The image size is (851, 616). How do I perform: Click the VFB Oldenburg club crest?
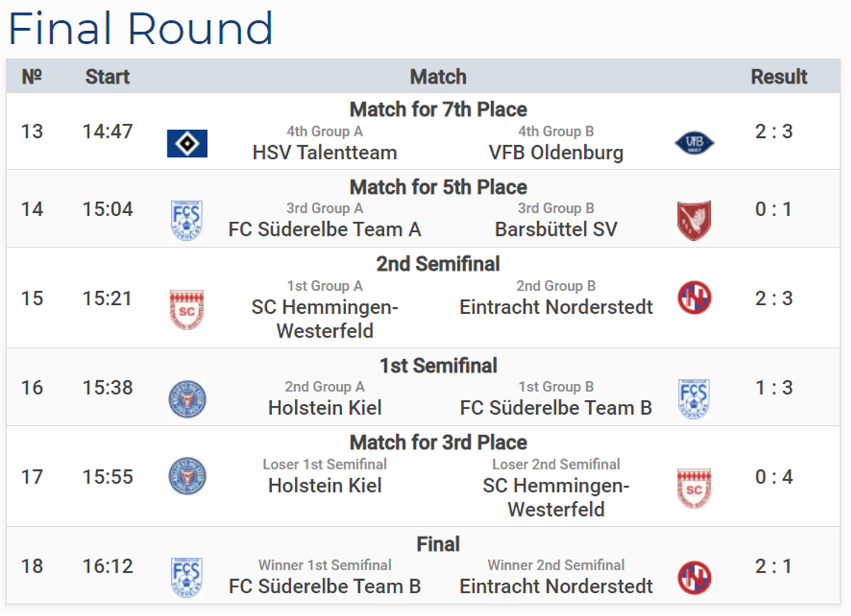[694, 143]
